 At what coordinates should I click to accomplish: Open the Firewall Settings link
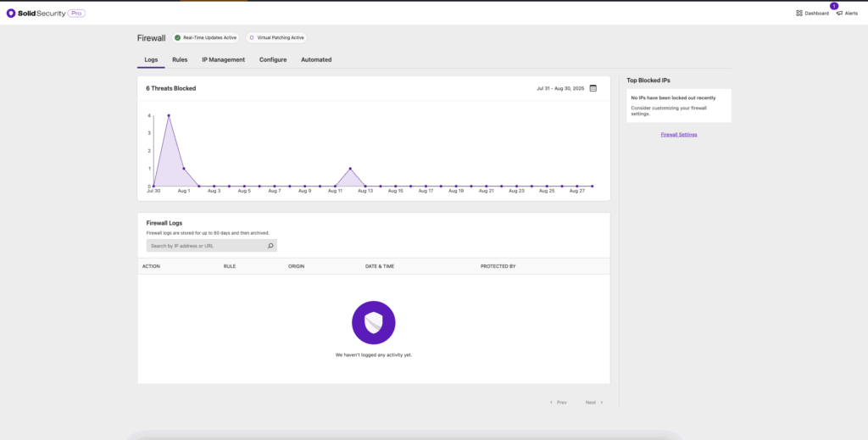[679, 135]
